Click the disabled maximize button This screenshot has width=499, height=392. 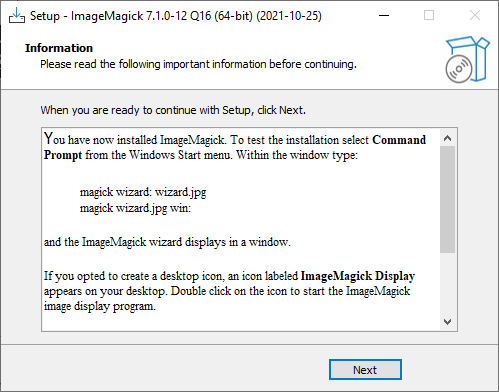429,15
